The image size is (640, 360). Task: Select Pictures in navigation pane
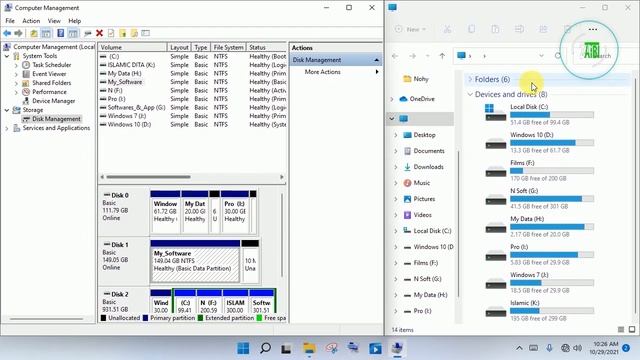419,199
